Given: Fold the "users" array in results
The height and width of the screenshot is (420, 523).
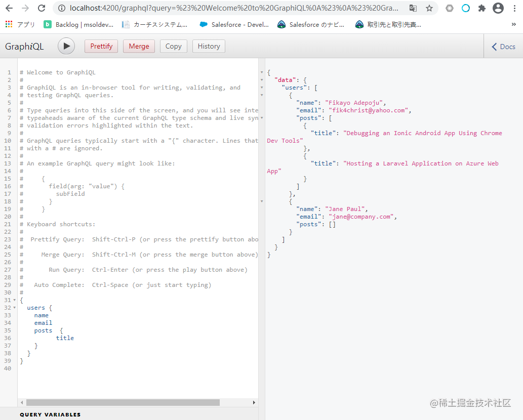Looking at the screenshot, I should [x=262, y=88].
